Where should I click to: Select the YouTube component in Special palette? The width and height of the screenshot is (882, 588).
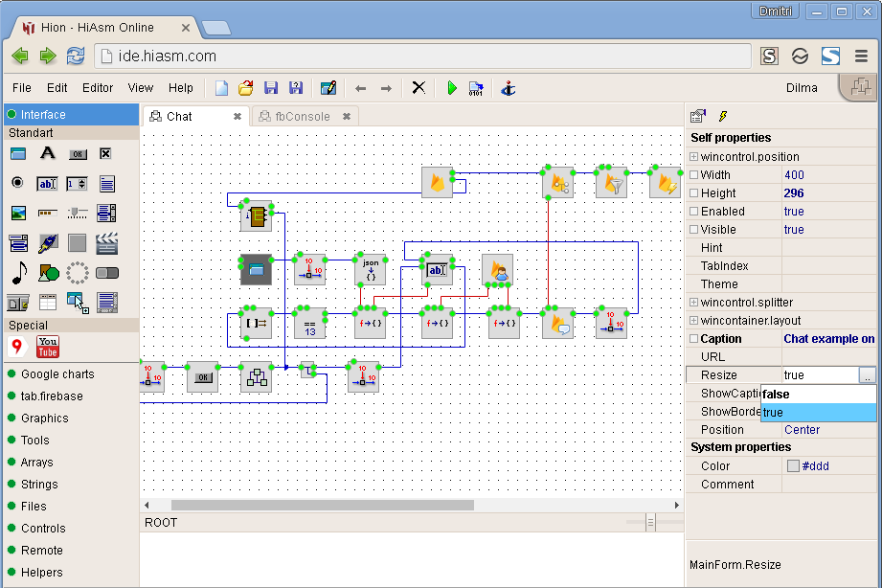(x=48, y=347)
